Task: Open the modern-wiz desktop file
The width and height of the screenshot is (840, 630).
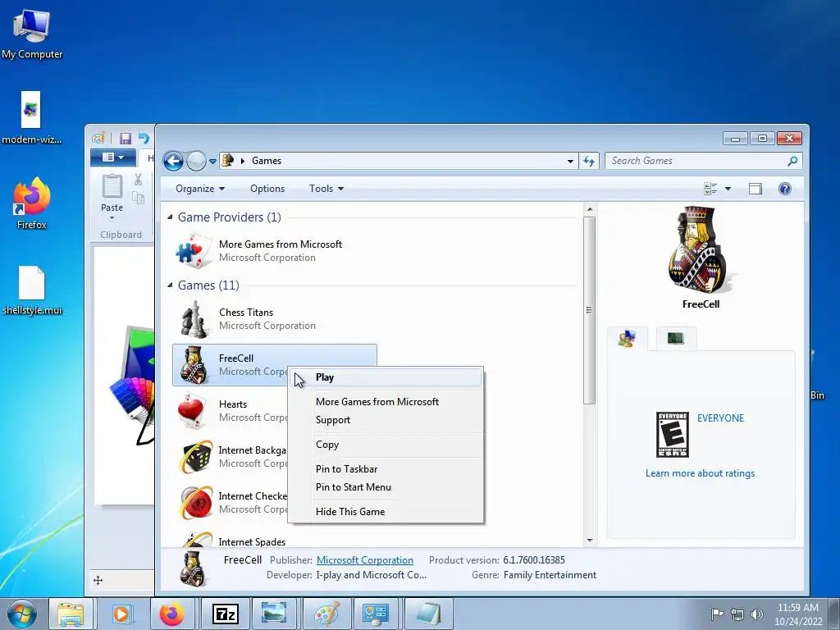Action: (x=31, y=118)
